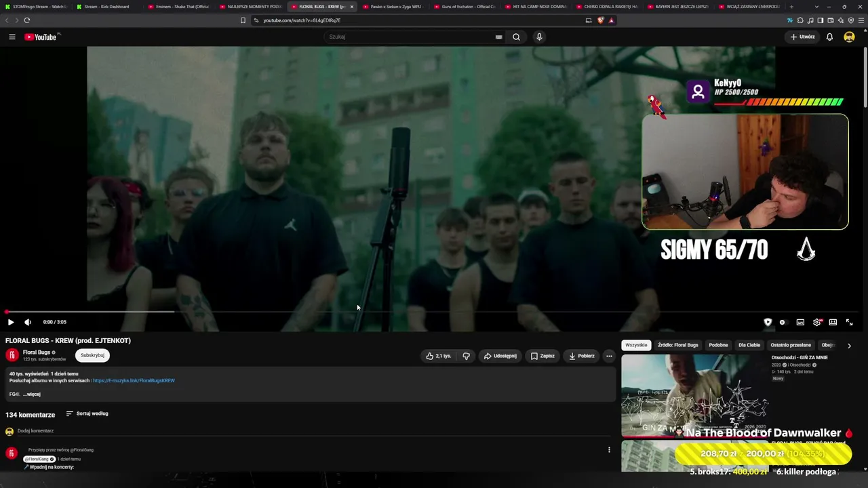Open the E-muzyka album link
Viewport: 868px width, 488px height.
click(x=134, y=381)
